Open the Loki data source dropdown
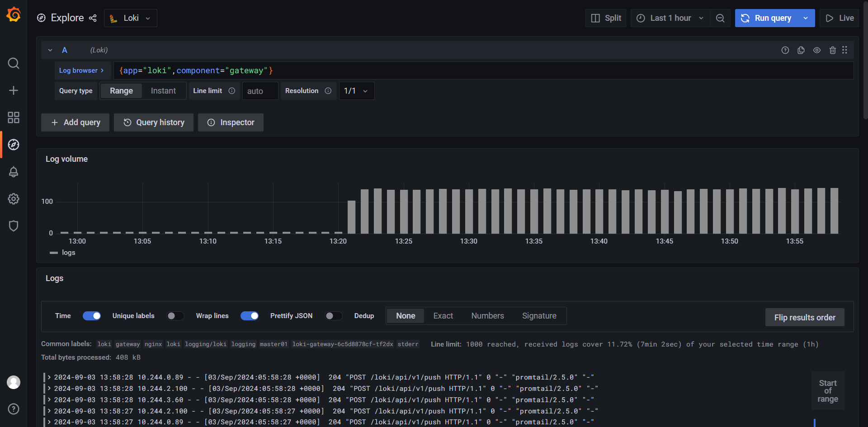This screenshot has height=427, width=868. 131,18
